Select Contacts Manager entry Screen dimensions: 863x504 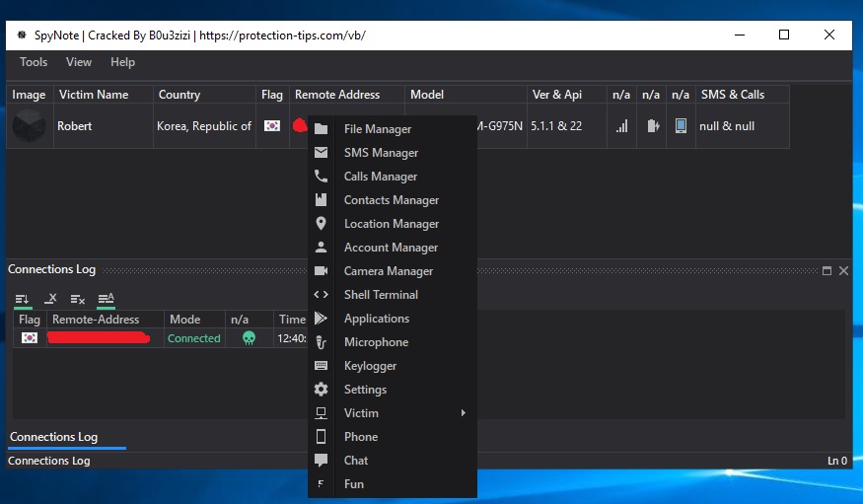click(392, 200)
